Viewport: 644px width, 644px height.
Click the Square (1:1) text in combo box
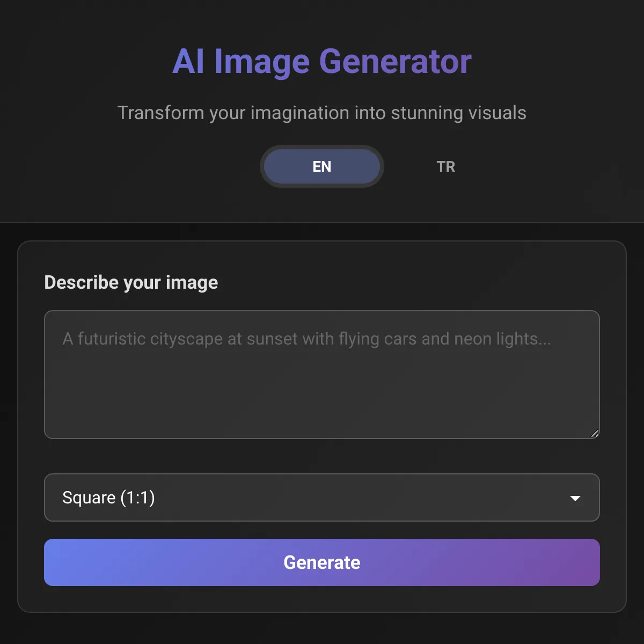click(x=108, y=497)
